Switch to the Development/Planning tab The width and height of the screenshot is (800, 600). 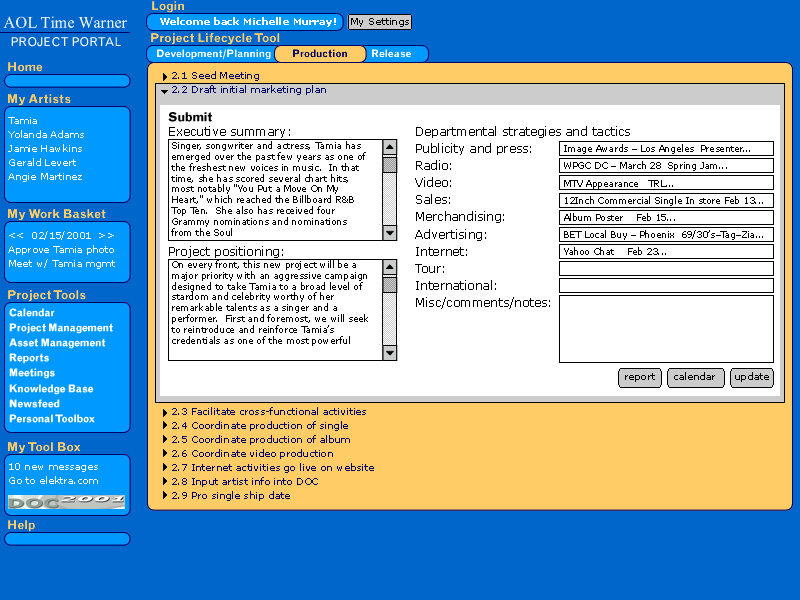[x=213, y=54]
